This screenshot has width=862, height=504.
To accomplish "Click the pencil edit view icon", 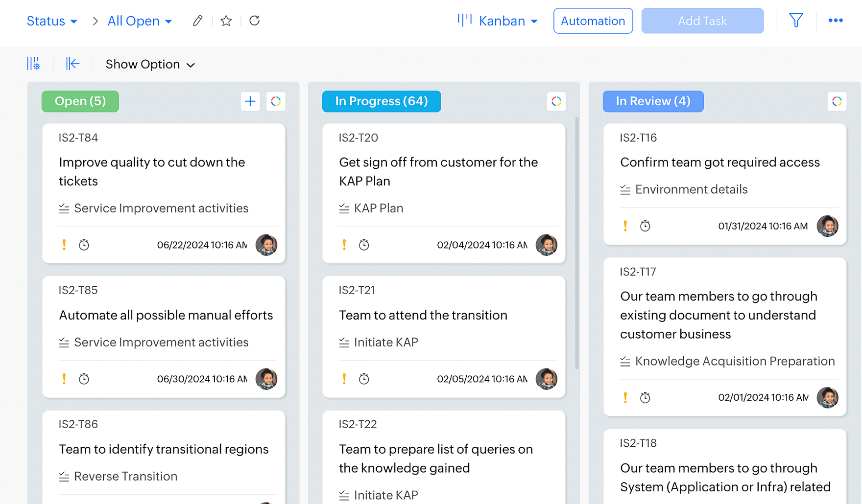I will click(197, 21).
